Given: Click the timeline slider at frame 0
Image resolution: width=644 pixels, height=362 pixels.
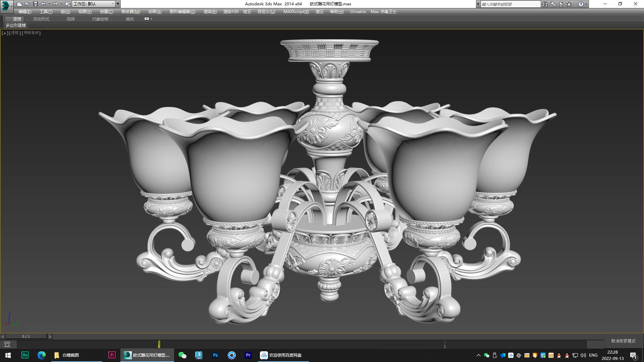Looking at the screenshot, I should pos(159,345).
